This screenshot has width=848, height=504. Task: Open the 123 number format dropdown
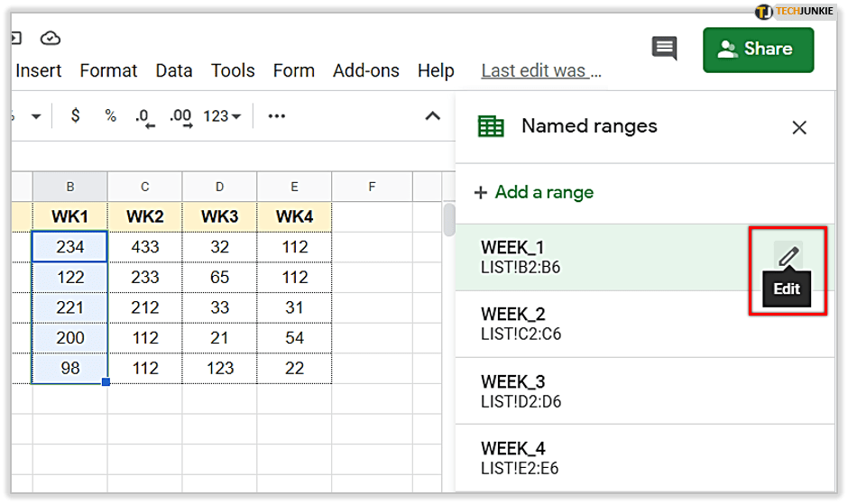pos(222,116)
